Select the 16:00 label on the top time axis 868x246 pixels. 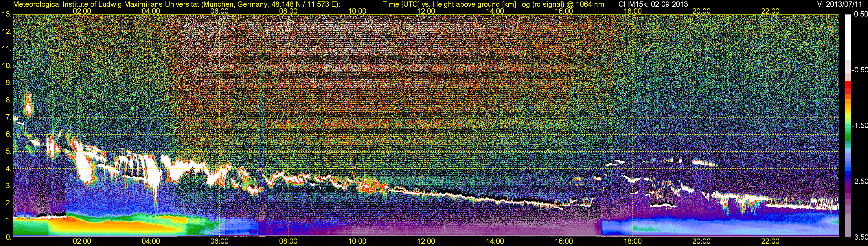click(564, 11)
